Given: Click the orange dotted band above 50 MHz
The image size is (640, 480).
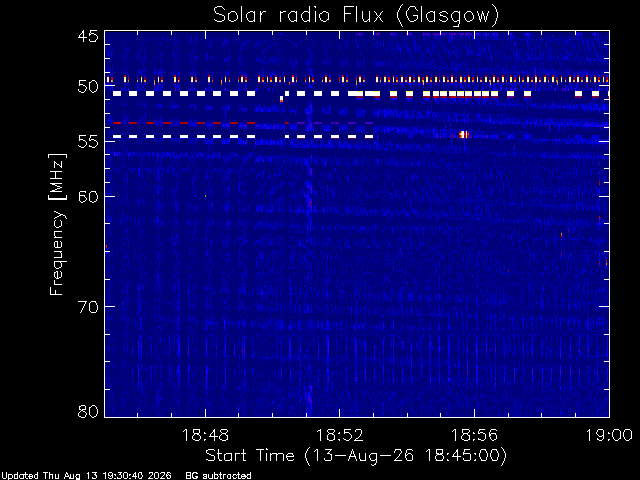Looking at the screenshot, I should click(357, 80).
